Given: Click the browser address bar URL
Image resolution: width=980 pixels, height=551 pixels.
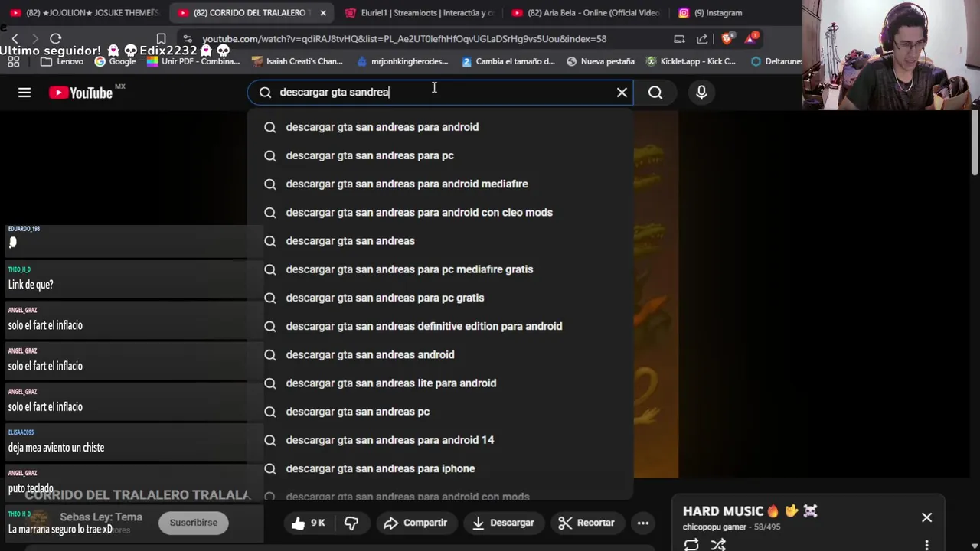Looking at the screenshot, I should [404, 38].
